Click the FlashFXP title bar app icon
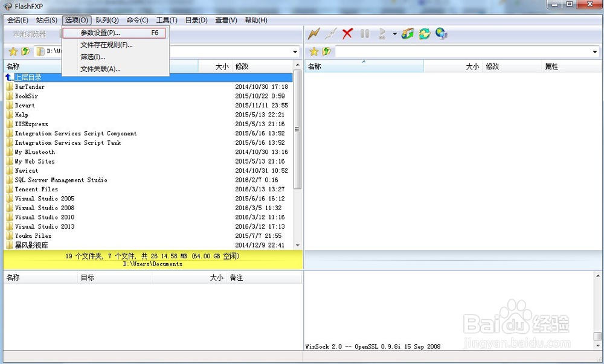The height and width of the screenshot is (364, 604). (8, 6)
